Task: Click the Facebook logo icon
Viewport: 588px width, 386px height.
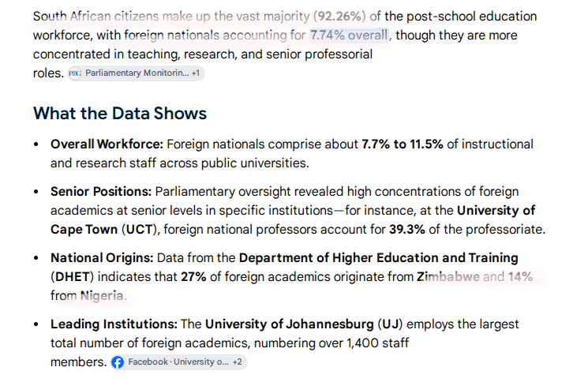Action: (118, 362)
